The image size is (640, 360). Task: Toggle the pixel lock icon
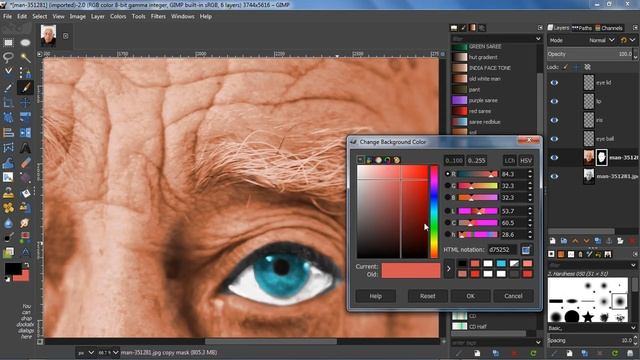(566, 67)
